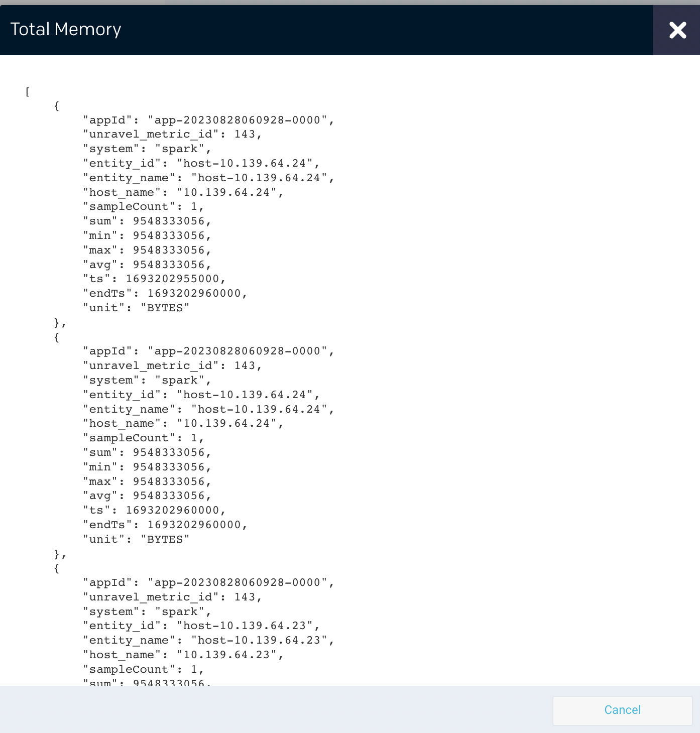700x733 pixels.
Task: Click the ts value 1693202955000
Action: point(175,278)
